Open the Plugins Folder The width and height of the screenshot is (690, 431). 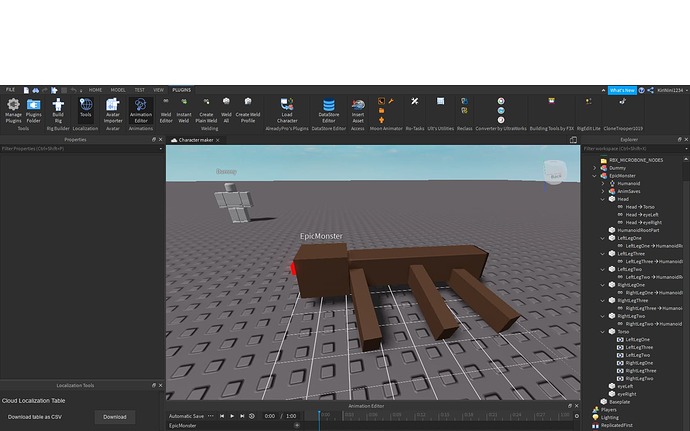(33, 110)
